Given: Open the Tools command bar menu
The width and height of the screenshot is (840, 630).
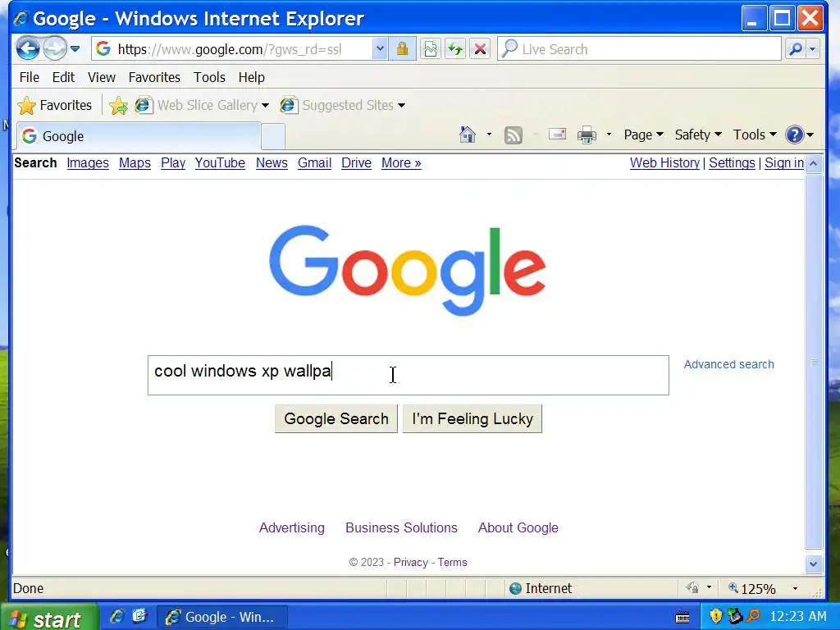Looking at the screenshot, I should (x=755, y=135).
